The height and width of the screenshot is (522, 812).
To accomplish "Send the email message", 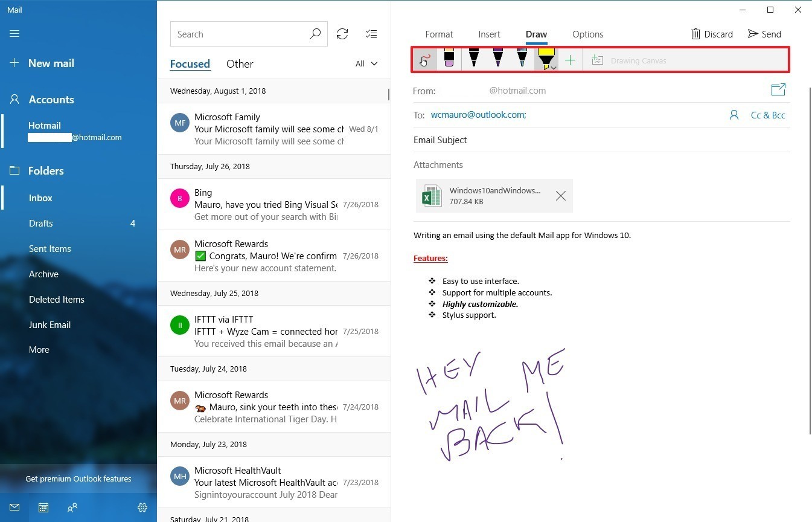I will 764,34.
